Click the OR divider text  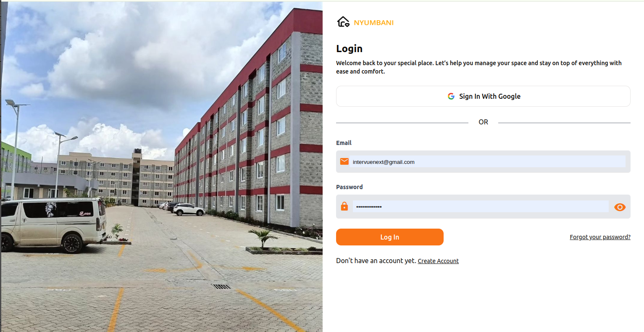(483, 122)
